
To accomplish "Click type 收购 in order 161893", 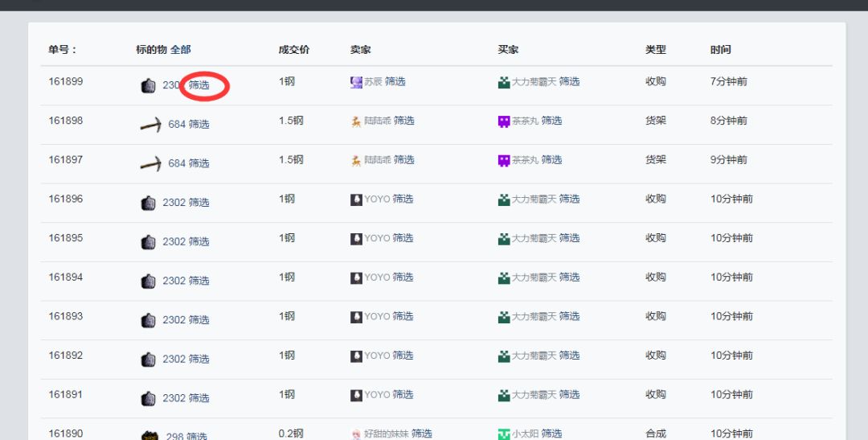I will click(656, 316).
